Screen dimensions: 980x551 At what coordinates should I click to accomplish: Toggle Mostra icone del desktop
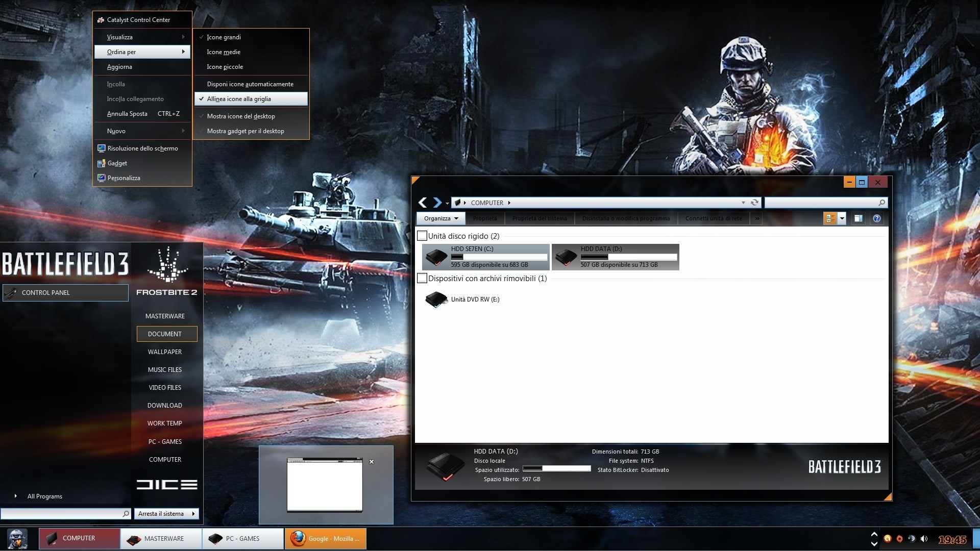(x=251, y=116)
